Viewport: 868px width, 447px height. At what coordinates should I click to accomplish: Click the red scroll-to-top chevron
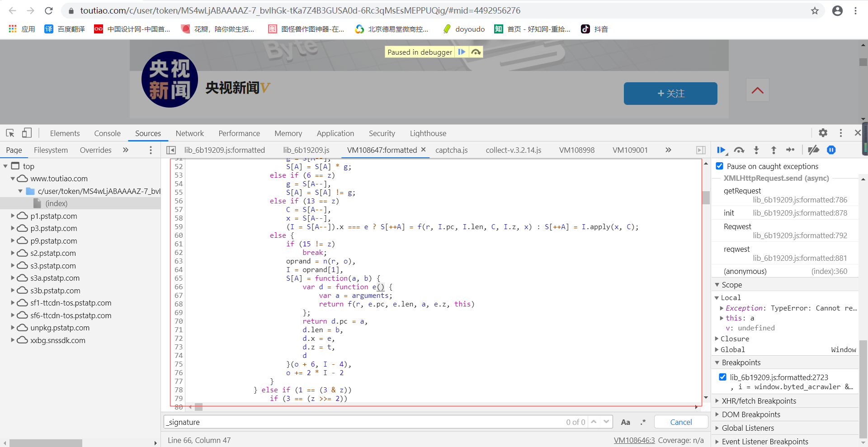coord(758,90)
